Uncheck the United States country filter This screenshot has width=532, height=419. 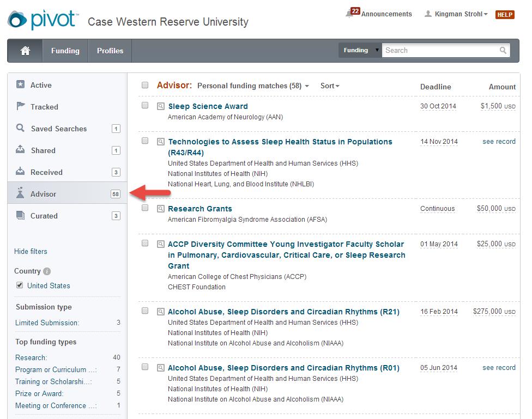tap(20, 285)
